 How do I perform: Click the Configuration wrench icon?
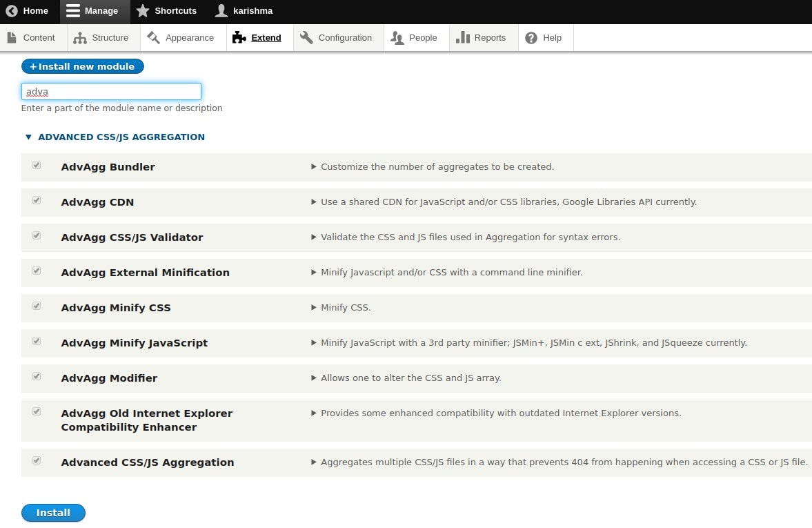pos(306,37)
